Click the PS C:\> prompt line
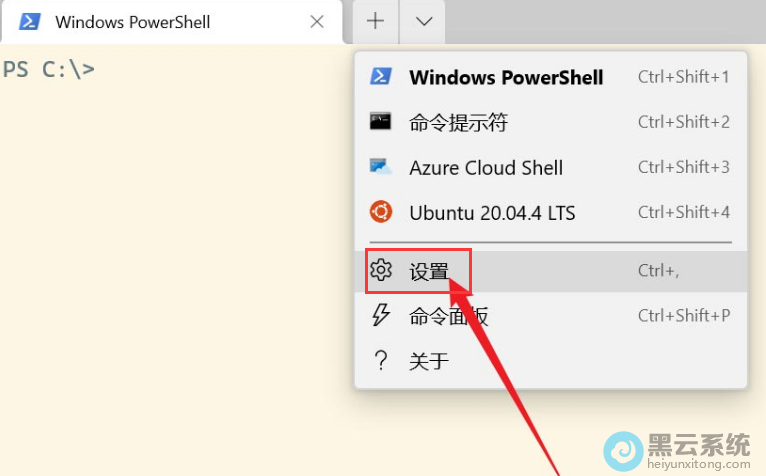Screen dimensions: 766x476 pos(49,70)
